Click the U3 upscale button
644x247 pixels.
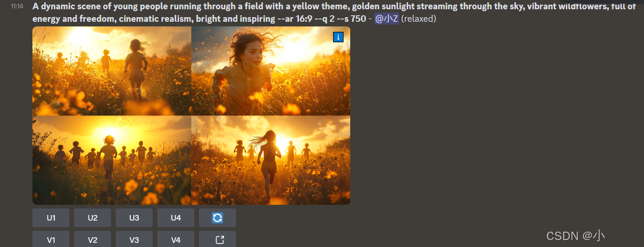point(134,218)
